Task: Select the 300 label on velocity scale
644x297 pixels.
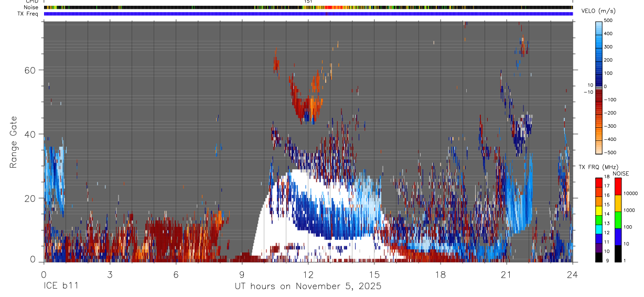Action: (609, 47)
